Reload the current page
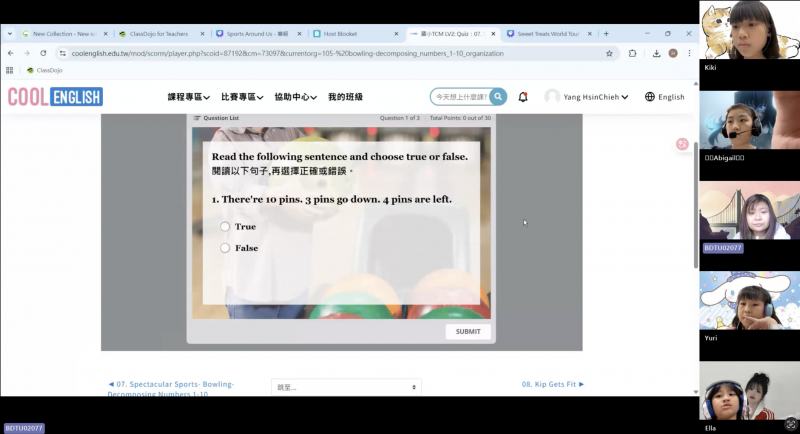Viewport: 800px width, 434px height. pos(43,53)
